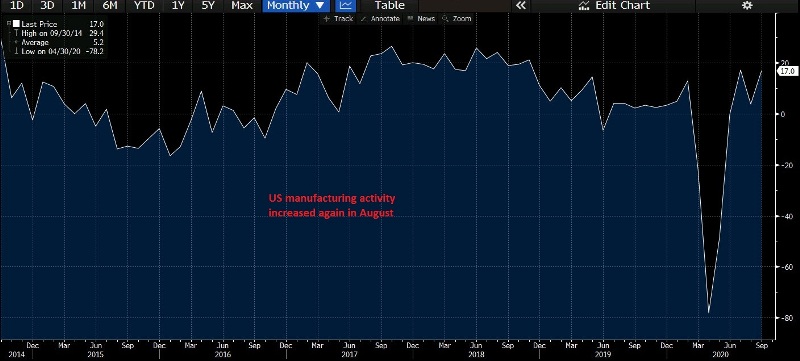Click the Low on 04/30/20 legend row

[59, 51]
